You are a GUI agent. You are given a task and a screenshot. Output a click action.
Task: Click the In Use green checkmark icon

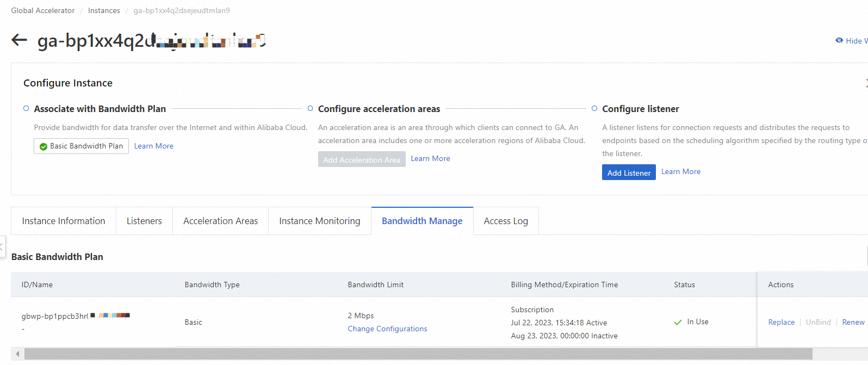point(678,322)
